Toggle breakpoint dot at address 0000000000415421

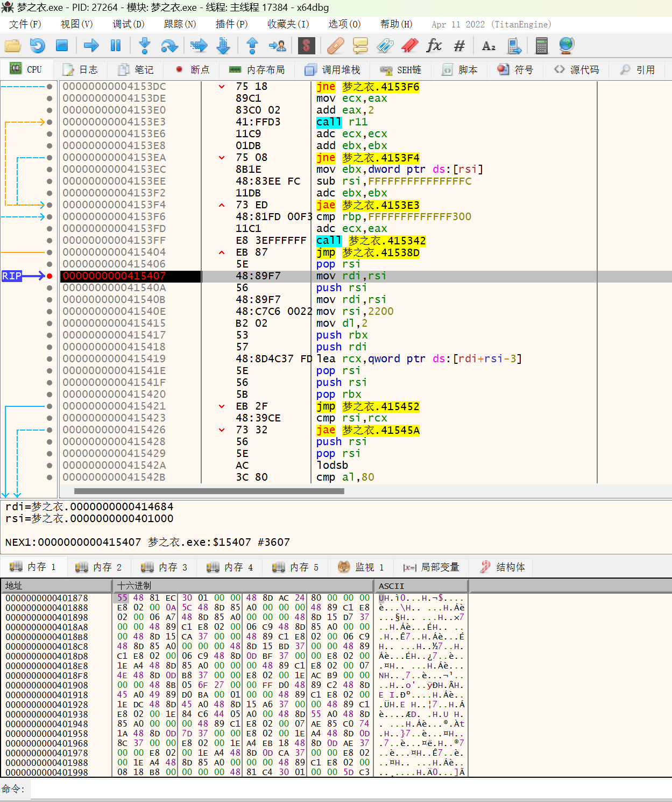tap(49, 406)
